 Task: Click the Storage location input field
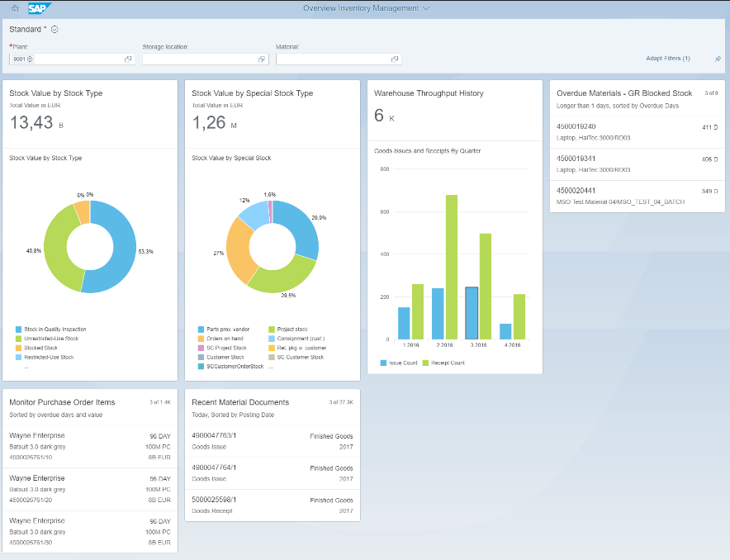[x=200, y=59]
